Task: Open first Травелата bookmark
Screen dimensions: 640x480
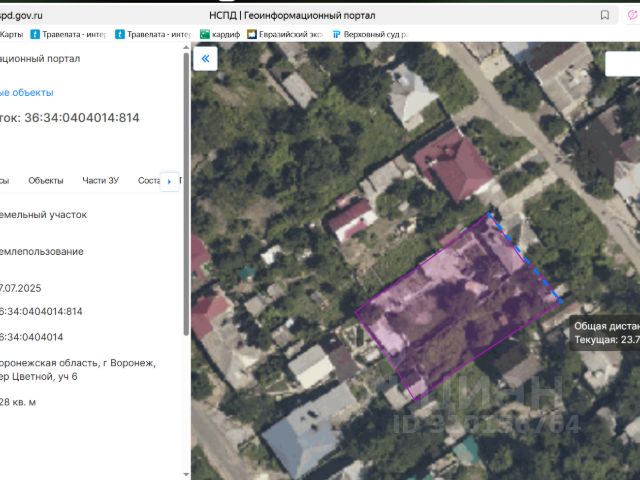Action: coord(68,35)
